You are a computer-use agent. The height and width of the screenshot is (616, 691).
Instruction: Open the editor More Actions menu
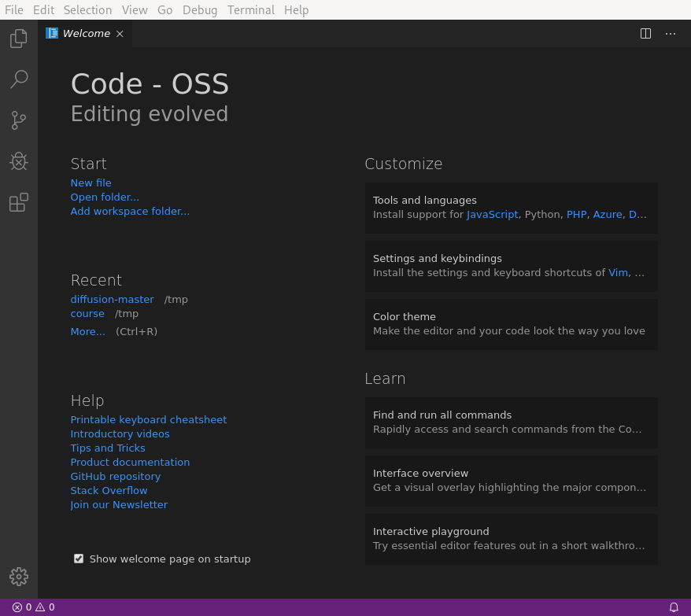(671, 34)
